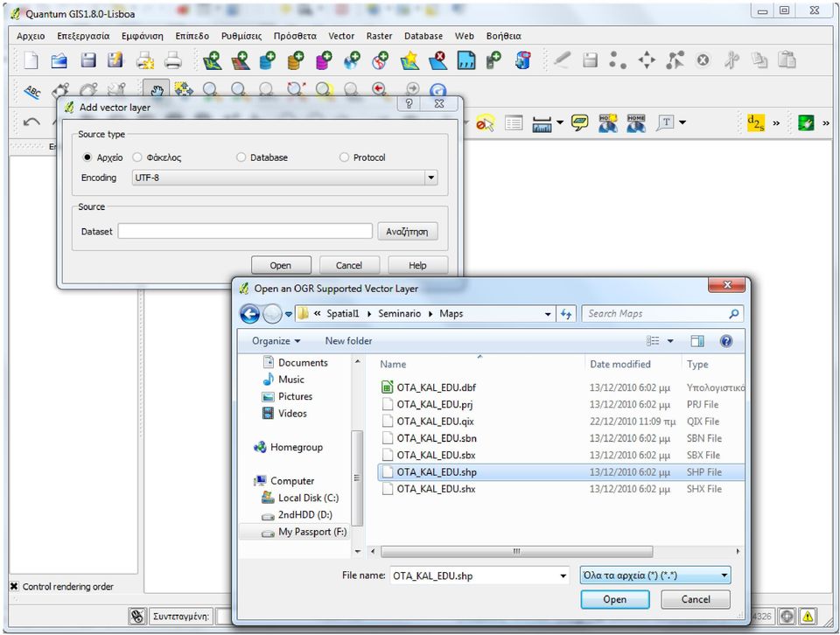Click inside the Dataset input field
The image size is (840, 635).
(x=245, y=231)
